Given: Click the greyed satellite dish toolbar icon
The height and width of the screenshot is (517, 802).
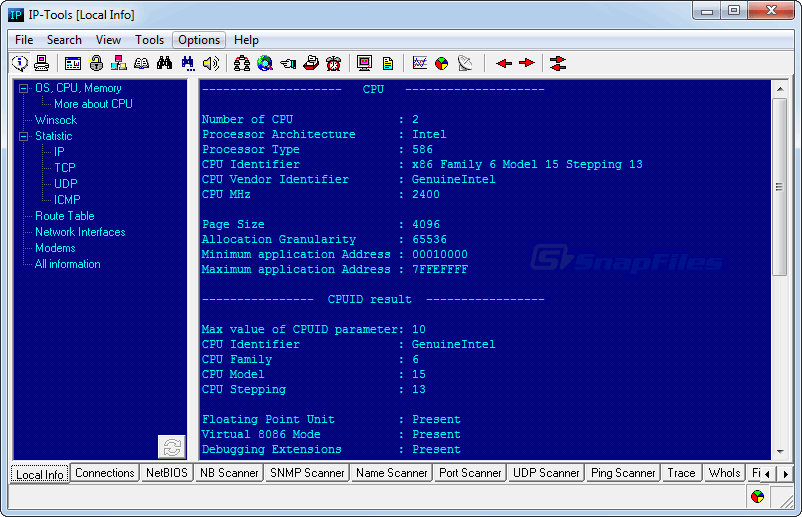Looking at the screenshot, I should click(x=465, y=63).
